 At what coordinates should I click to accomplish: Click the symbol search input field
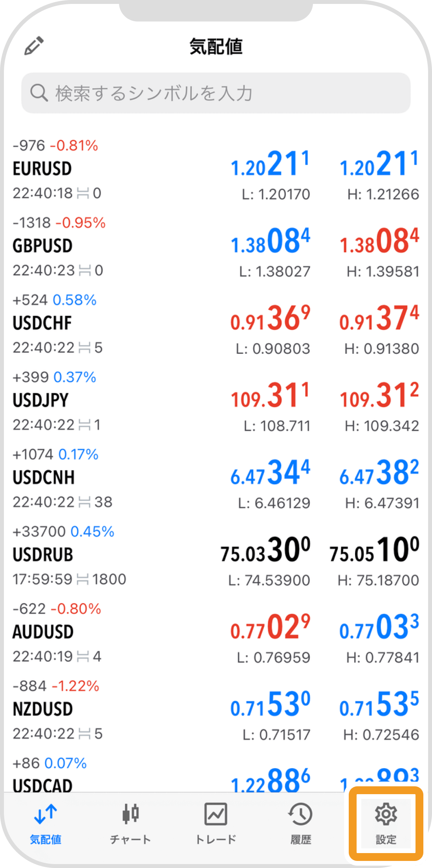(216, 93)
